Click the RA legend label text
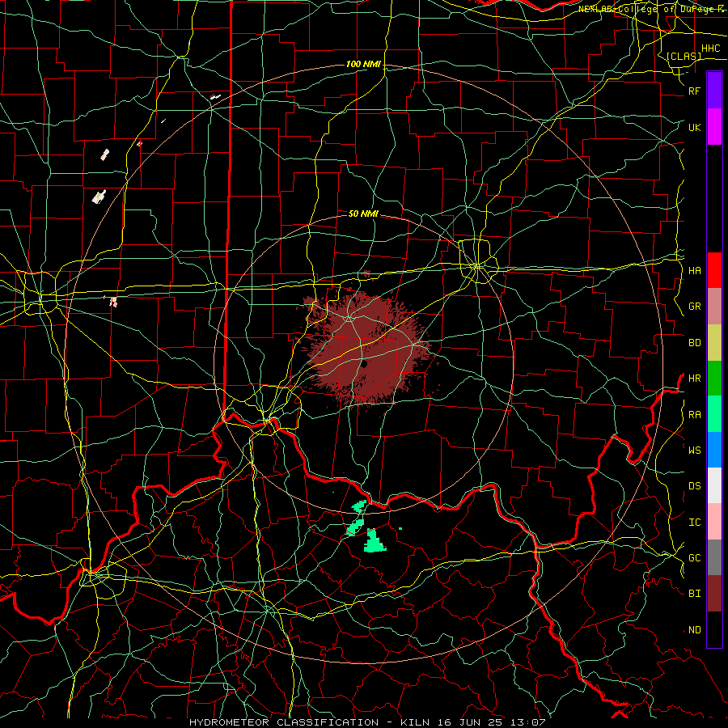This screenshot has width=728, height=728. [x=695, y=414]
